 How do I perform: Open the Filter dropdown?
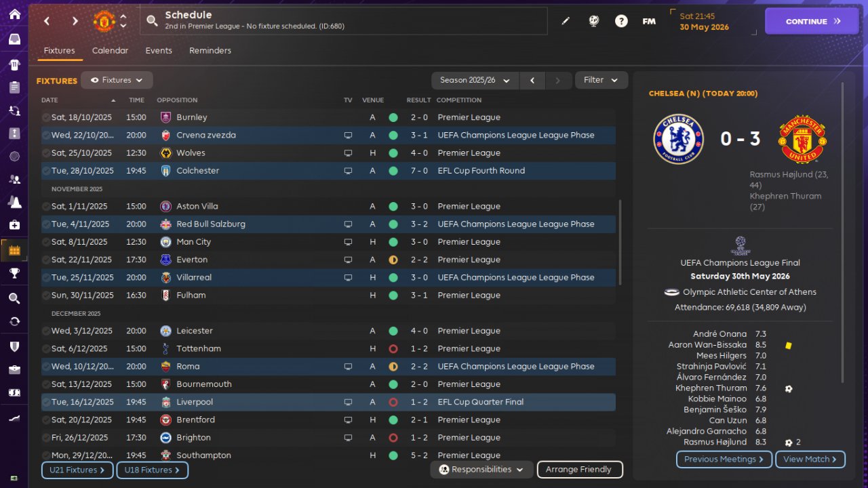pos(601,80)
